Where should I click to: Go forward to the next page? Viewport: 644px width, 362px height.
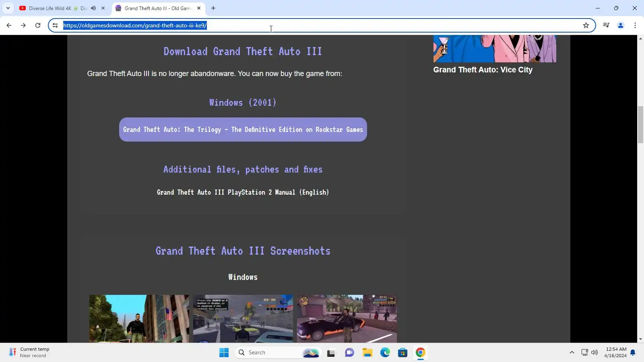pos(23,25)
